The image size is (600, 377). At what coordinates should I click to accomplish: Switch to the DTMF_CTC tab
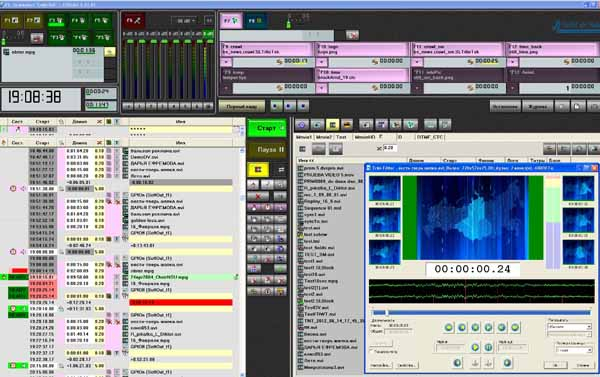point(430,137)
